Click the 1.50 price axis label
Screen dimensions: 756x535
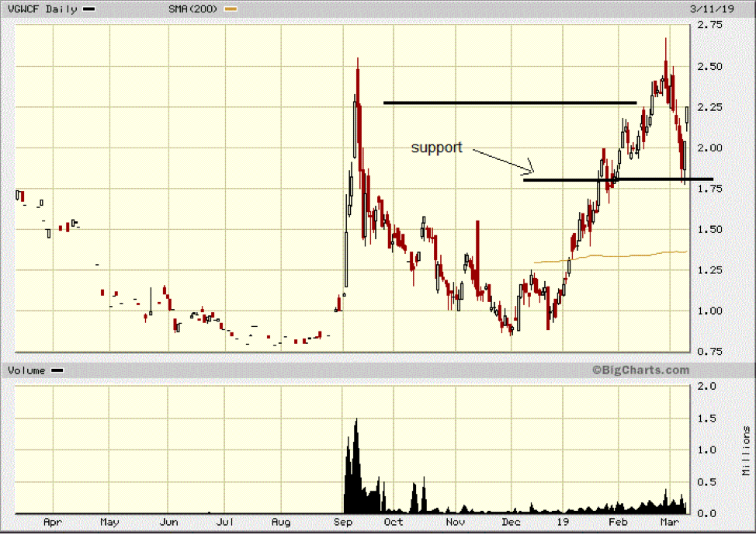pyautogui.click(x=709, y=230)
